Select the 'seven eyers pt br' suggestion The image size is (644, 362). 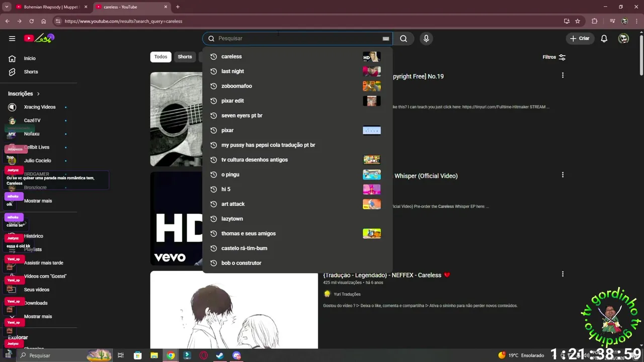pos(297,116)
